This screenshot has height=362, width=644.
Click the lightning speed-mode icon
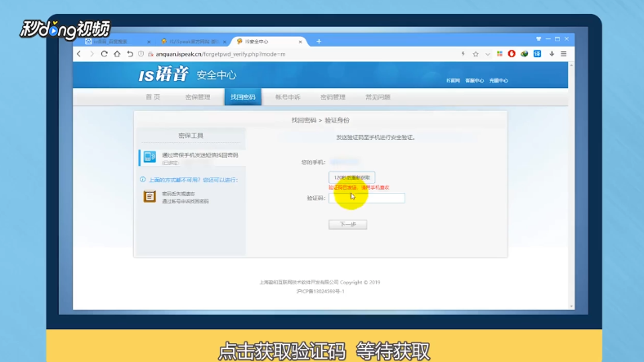(x=463, y=54)
